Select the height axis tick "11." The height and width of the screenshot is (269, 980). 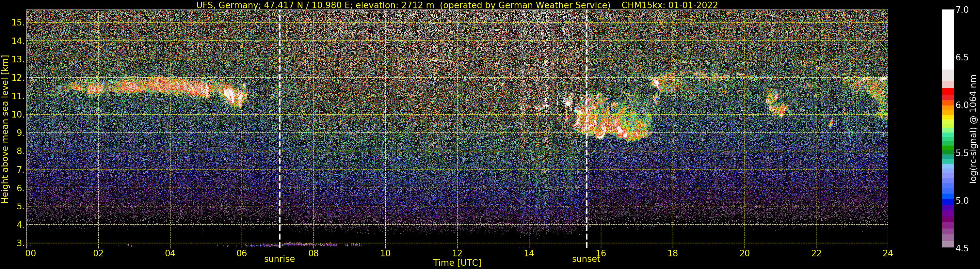18,96
